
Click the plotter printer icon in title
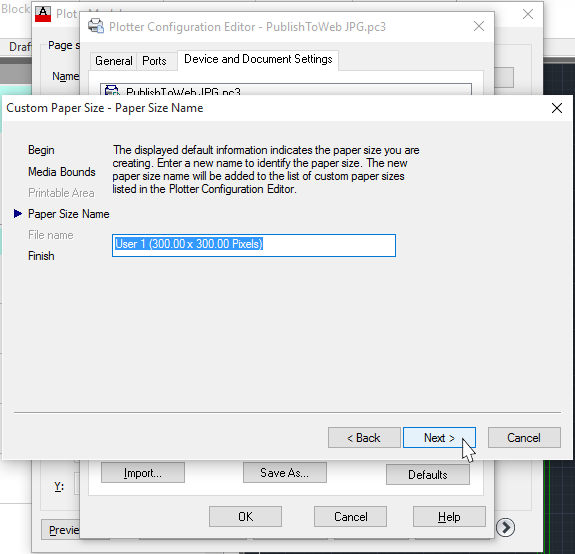(96, 26)
